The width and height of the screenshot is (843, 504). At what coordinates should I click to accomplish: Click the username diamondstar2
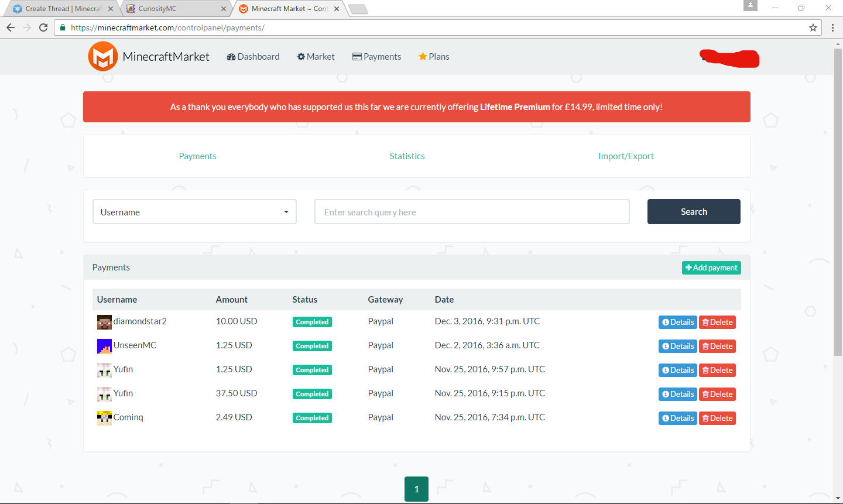coord(140,321)
